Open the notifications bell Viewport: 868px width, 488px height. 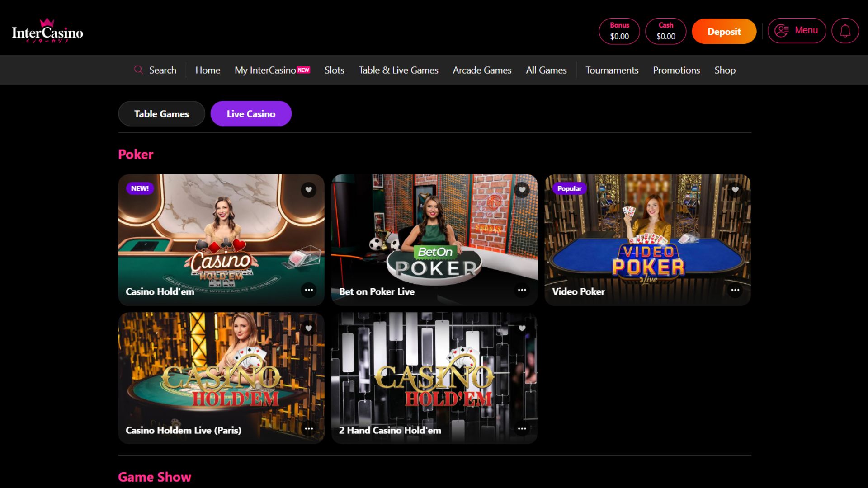tap(845, 31)
